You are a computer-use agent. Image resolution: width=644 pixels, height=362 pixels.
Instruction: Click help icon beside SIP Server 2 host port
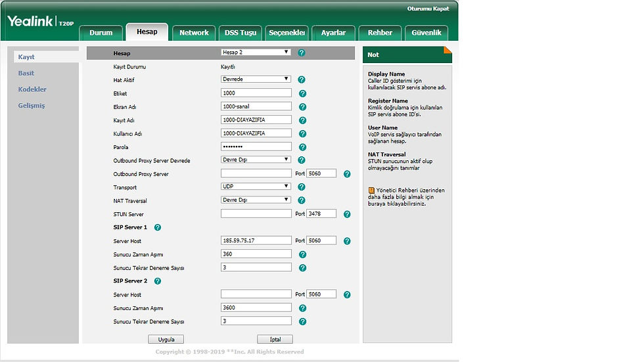click(x=347, y=295)
